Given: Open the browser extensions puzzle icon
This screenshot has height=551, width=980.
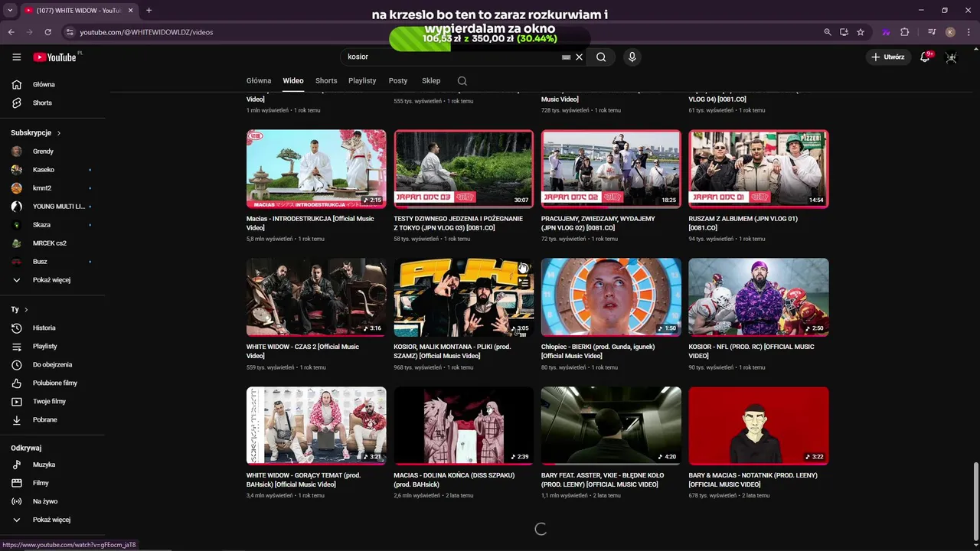Looking at the screenshot, I should pos(904,32).
